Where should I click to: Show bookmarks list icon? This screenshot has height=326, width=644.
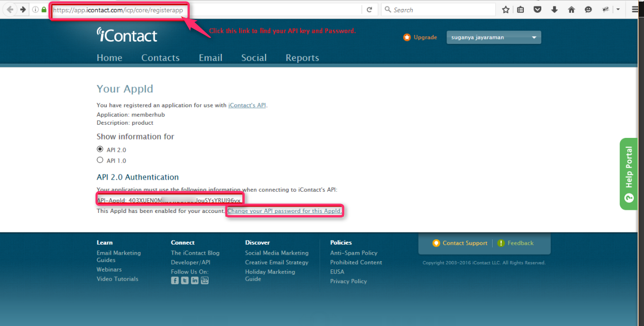tap(521, 10)
